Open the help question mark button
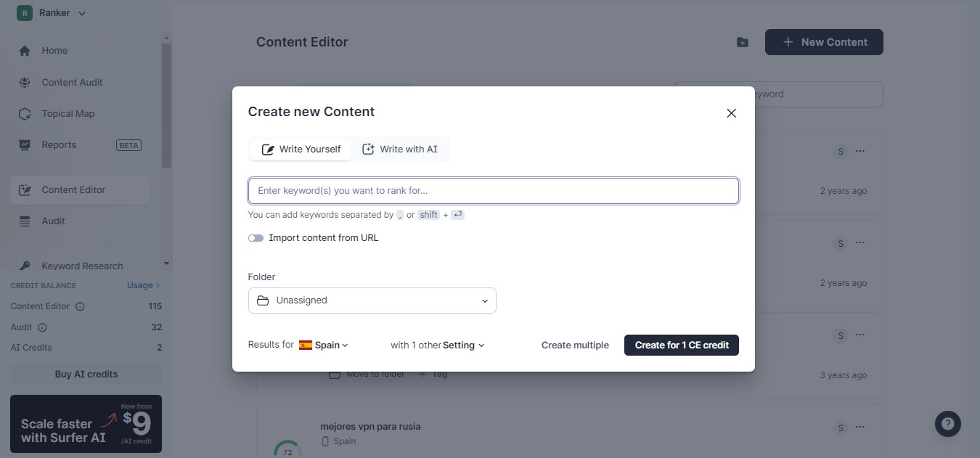Screen dimensions: 980x458 (x=947, y=424)
